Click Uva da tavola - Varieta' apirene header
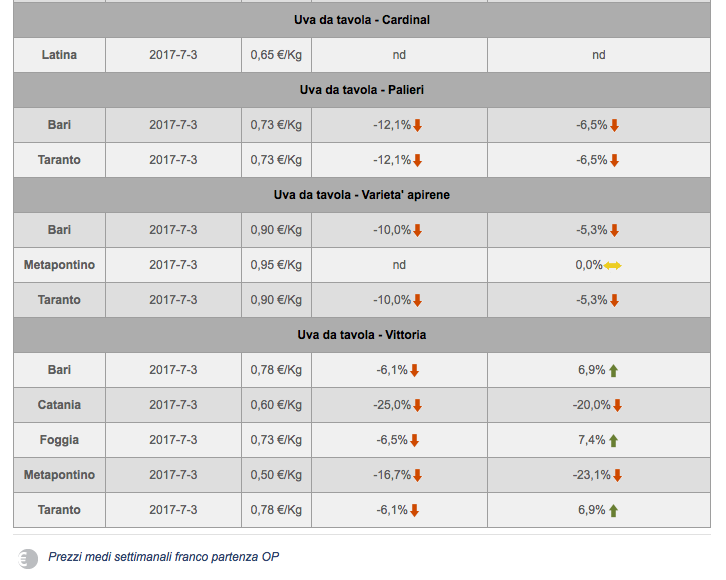The height and width of the screenshot is (580, 726). tap(362, 195)
